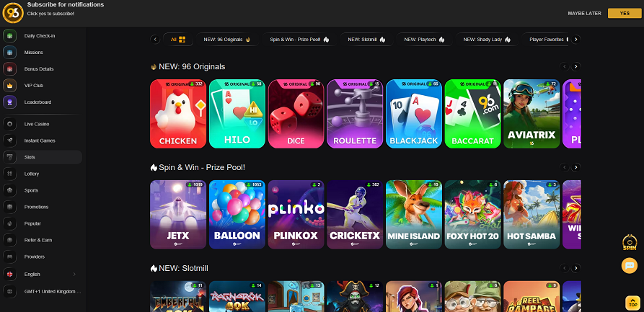644x312 pixels.
Task: Open the Mine Island game thumbnail
Action: click(414, 215)
